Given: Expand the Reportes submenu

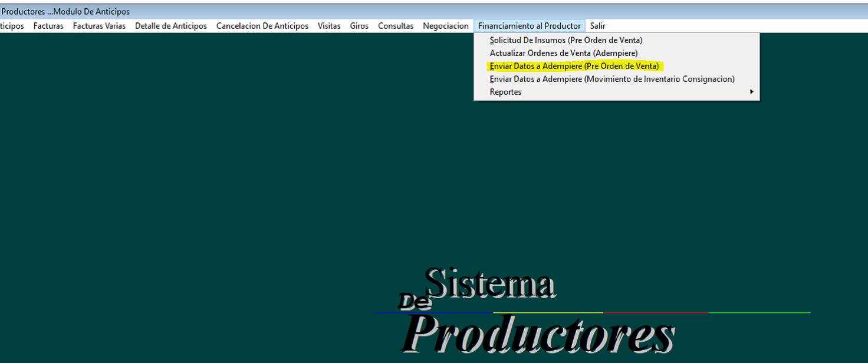Looking at the screenshot, I should pyautogui.click(x=617, y=92).
